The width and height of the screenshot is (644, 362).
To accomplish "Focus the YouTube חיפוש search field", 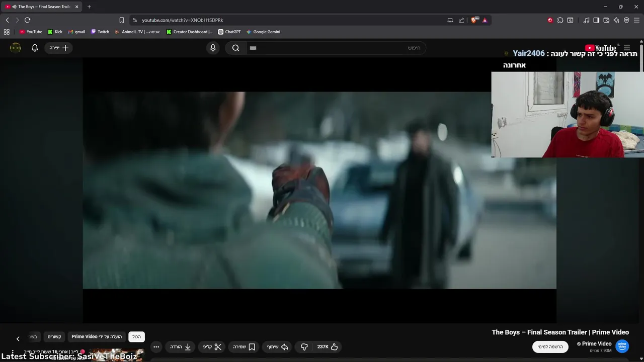I will point(336,48).
